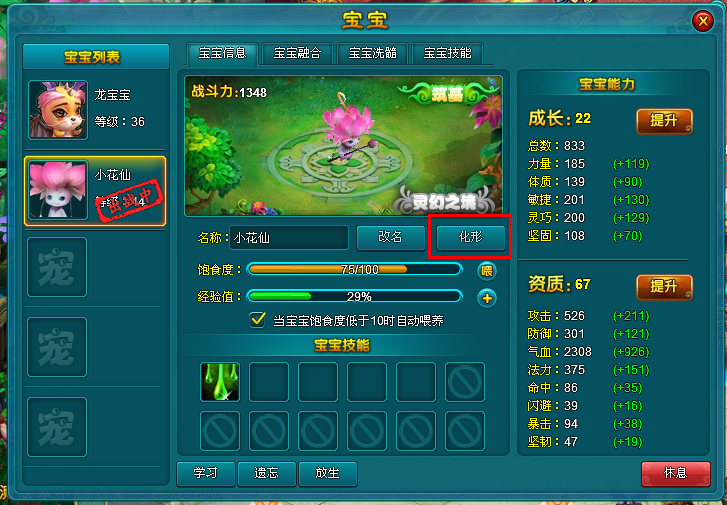Click the 喂 feed icon beside 饱食度
Screen dimensions: 727x505
[x=487, y=271]
